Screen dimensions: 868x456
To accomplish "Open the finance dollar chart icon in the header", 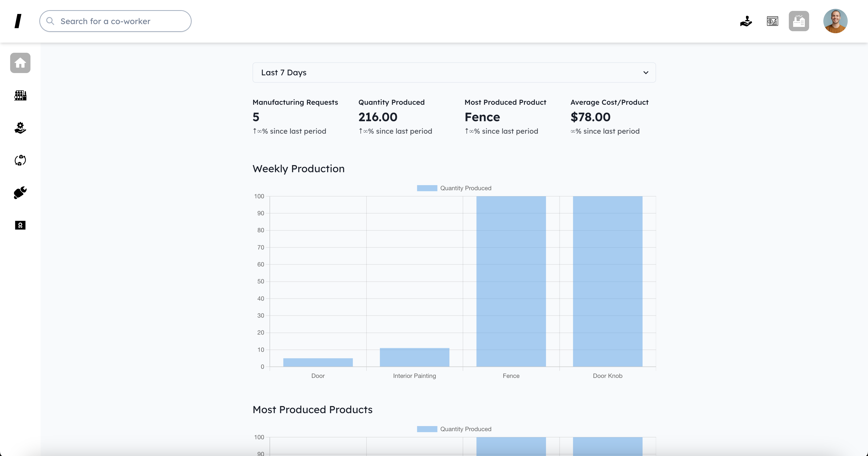I will point(772,21).
